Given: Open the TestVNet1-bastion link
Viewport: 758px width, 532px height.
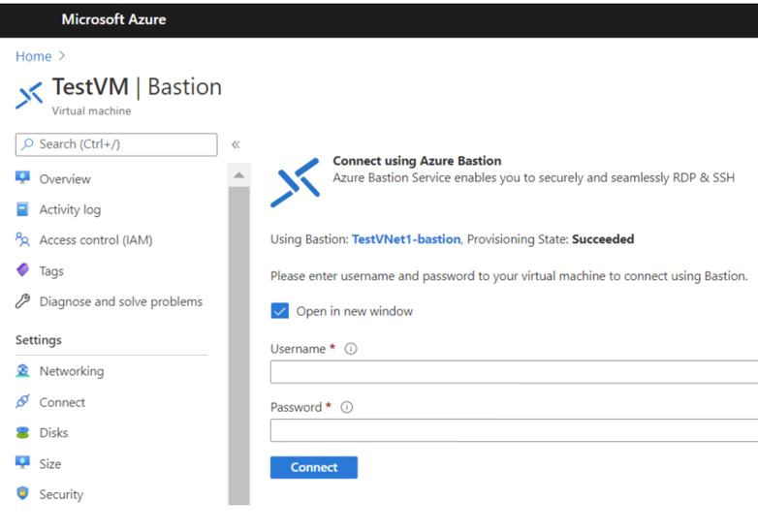Looking at the screenshot, I should 406,239.
